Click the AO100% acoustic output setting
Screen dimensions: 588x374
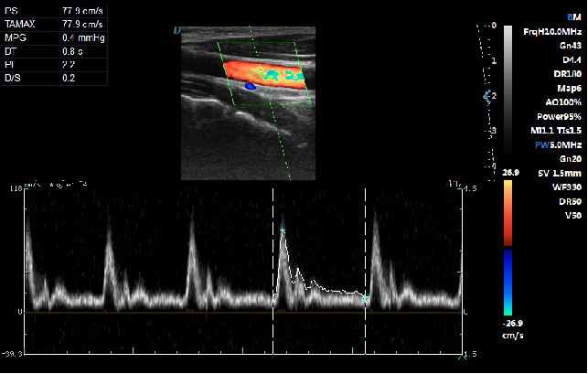(563, 102)
